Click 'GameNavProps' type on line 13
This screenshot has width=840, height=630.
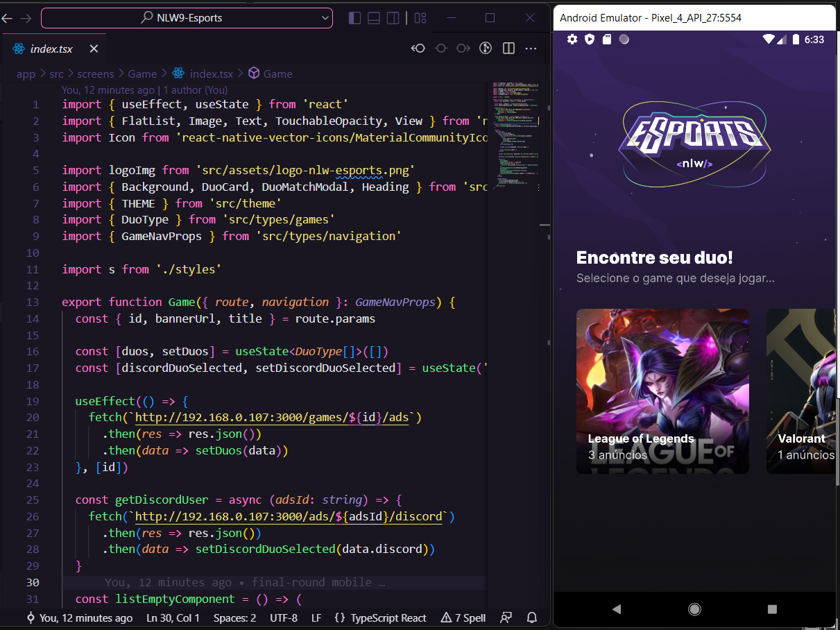pos(395,302)
